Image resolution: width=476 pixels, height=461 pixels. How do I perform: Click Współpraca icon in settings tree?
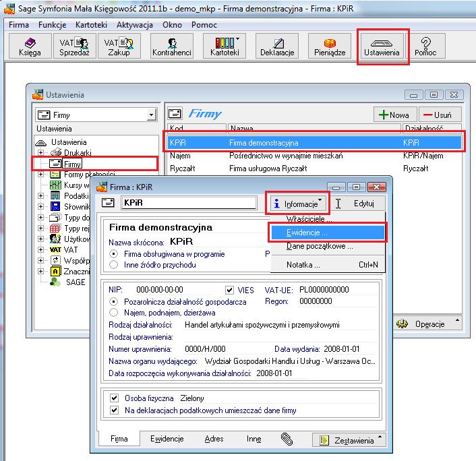(x=55, y=260)
